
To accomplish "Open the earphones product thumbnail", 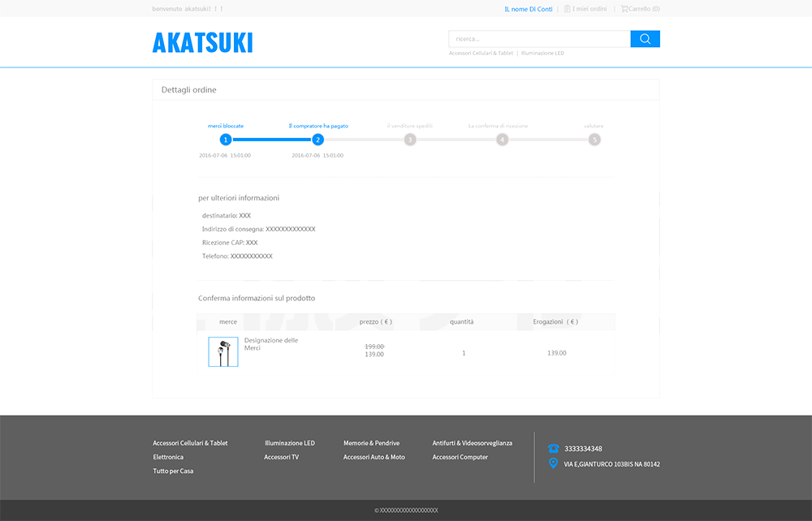I will coord(223,352).
